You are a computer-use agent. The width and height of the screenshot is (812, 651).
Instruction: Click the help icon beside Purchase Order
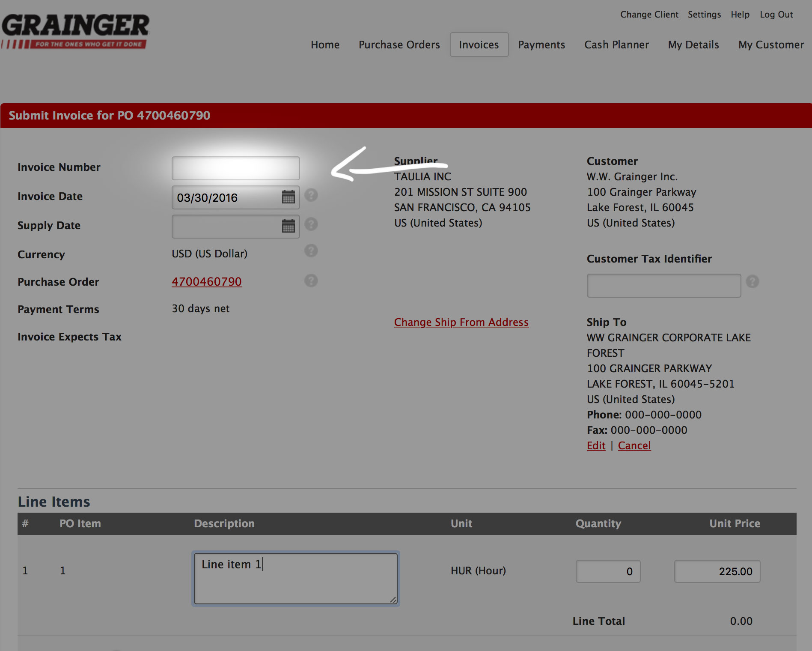coord(311,281)
